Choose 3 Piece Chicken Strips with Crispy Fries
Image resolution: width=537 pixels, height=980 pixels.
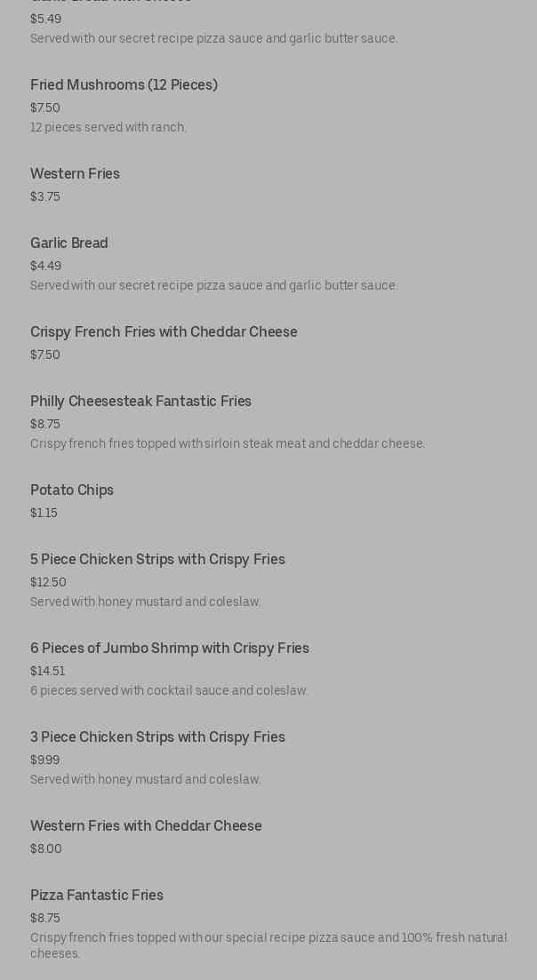point(157,737)
